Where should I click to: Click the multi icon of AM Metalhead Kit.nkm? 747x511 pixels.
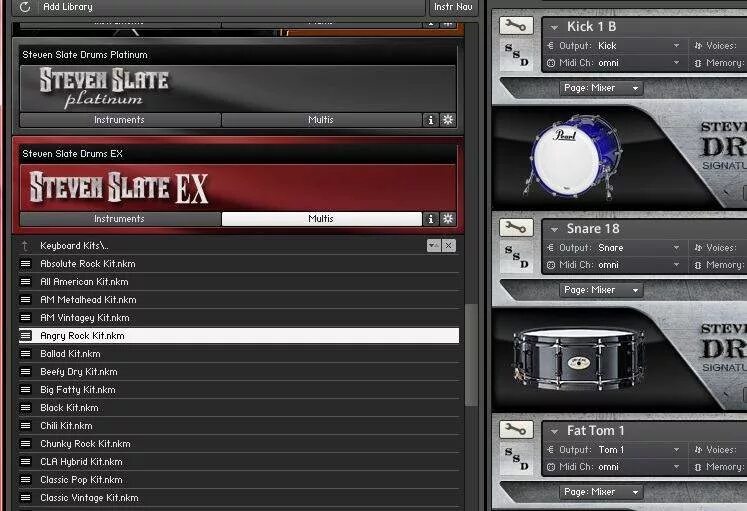[25, 300]
